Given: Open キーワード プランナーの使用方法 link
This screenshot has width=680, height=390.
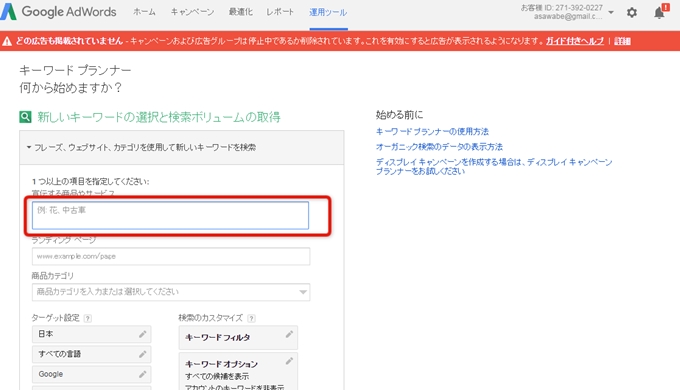Looking at the screenshot, I should 432,131.
